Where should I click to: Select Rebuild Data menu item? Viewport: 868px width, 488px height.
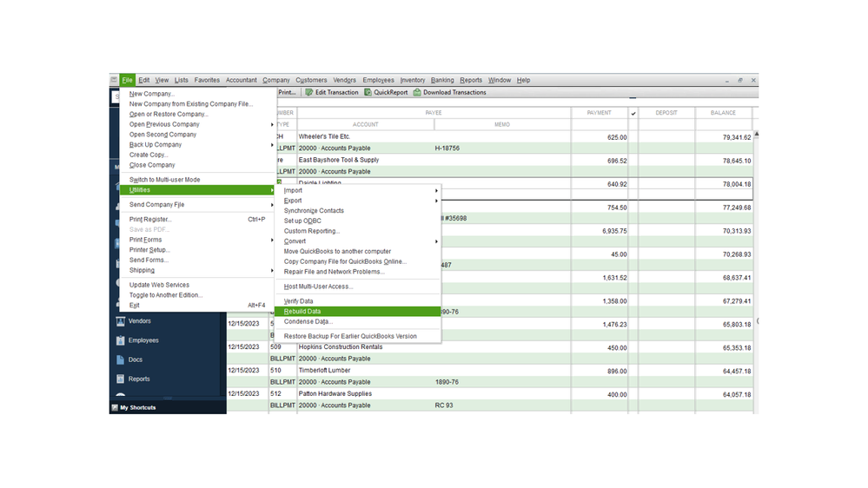[x=358, y=312]
